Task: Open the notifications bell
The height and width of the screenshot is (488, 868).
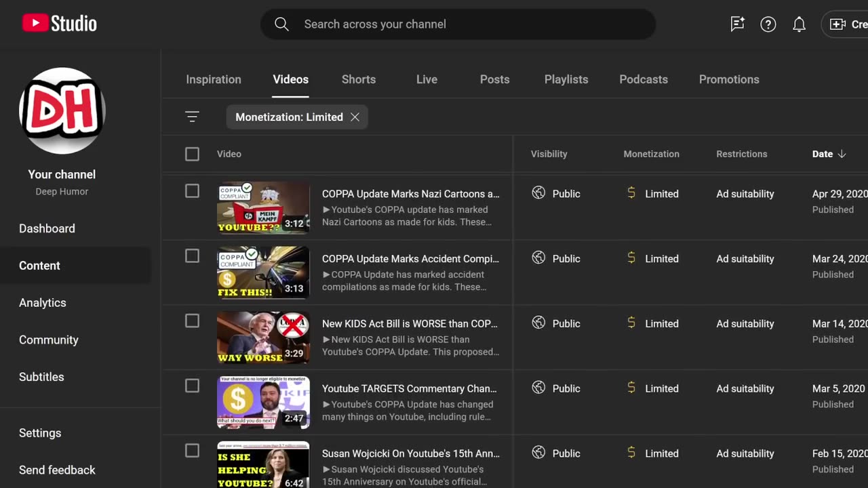Action: 799,24
